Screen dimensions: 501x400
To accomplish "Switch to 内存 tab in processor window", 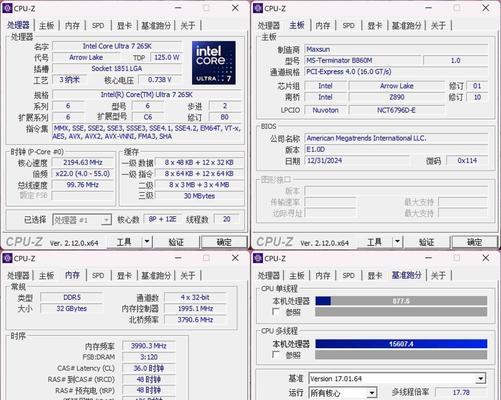I will click(72, 25).
